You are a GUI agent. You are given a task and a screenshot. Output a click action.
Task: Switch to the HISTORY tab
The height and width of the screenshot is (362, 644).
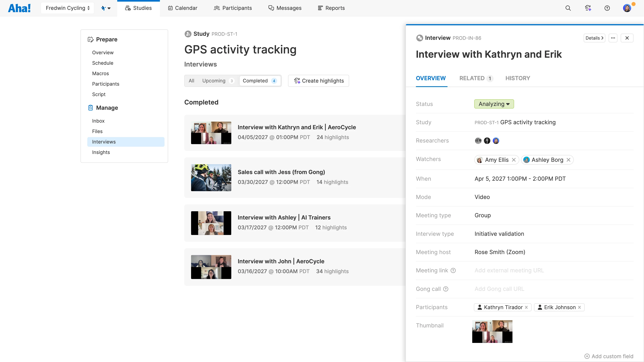(517, 78)
